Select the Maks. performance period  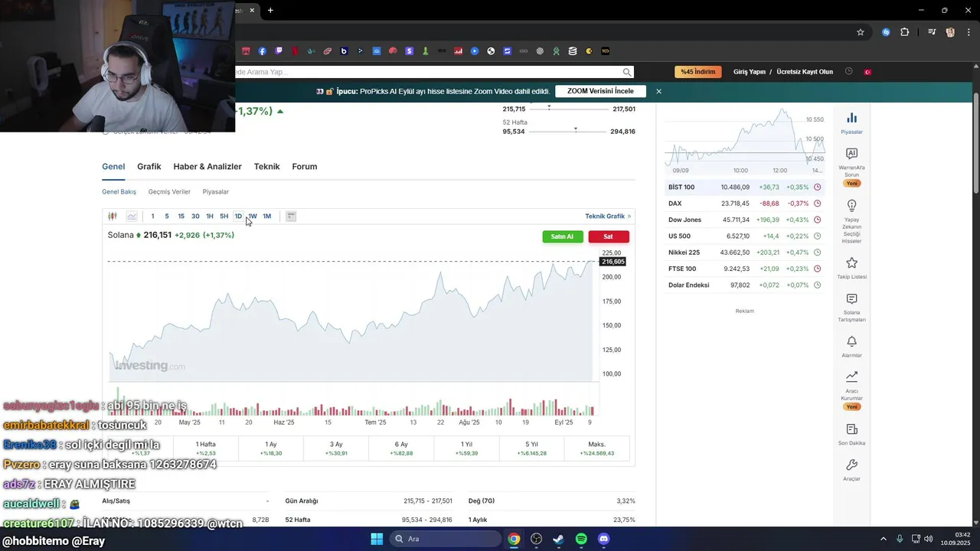tap(597, 448)
